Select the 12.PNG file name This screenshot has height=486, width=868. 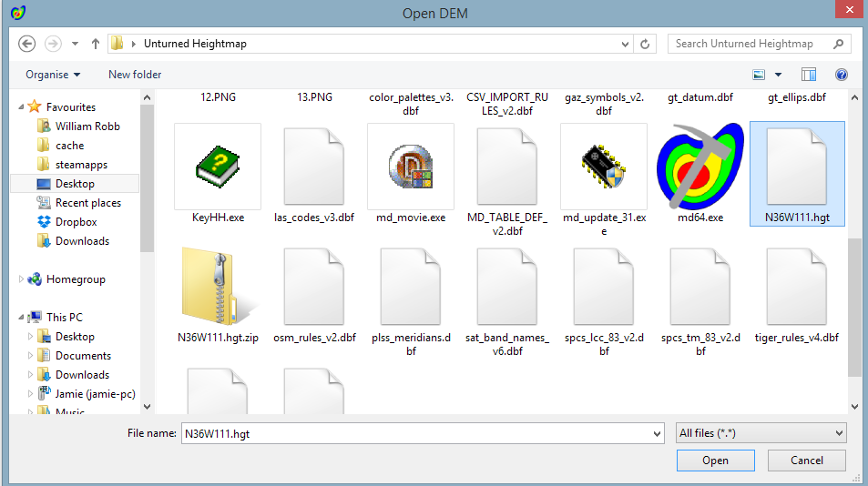tap(218, 97)
